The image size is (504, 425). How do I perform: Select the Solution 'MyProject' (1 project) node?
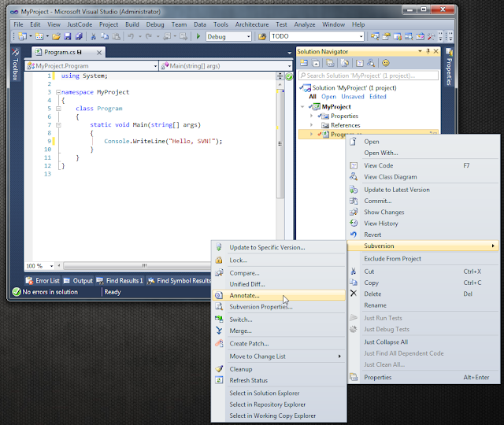pyautogui.click(x=354, y=87)
